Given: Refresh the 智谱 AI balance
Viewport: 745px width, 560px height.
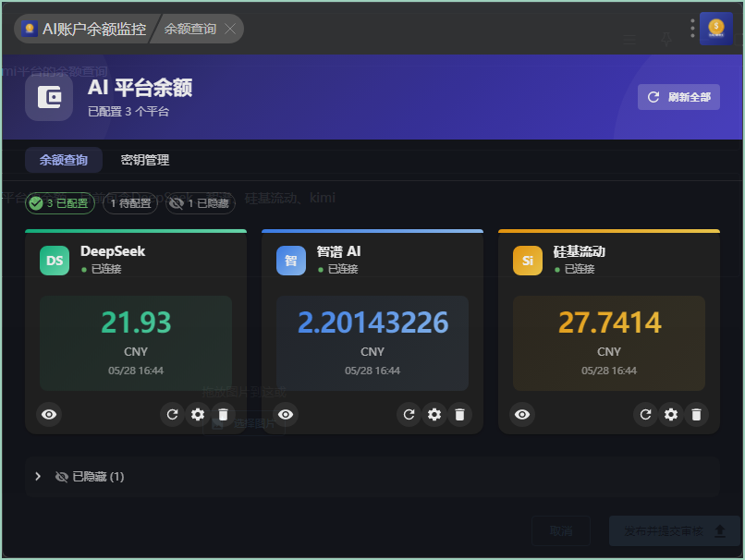Looking at the screenshot, I should tap(409, 414).
